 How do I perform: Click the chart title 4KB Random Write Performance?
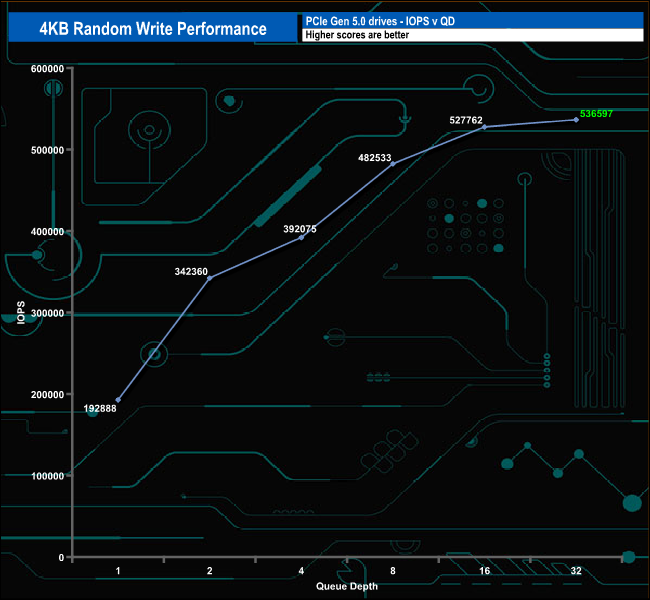pos(153,29)
